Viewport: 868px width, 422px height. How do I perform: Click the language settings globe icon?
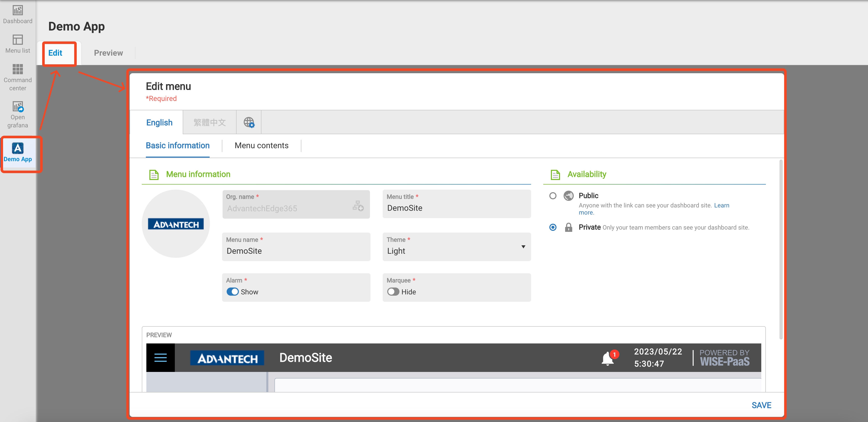coord(249,122)
